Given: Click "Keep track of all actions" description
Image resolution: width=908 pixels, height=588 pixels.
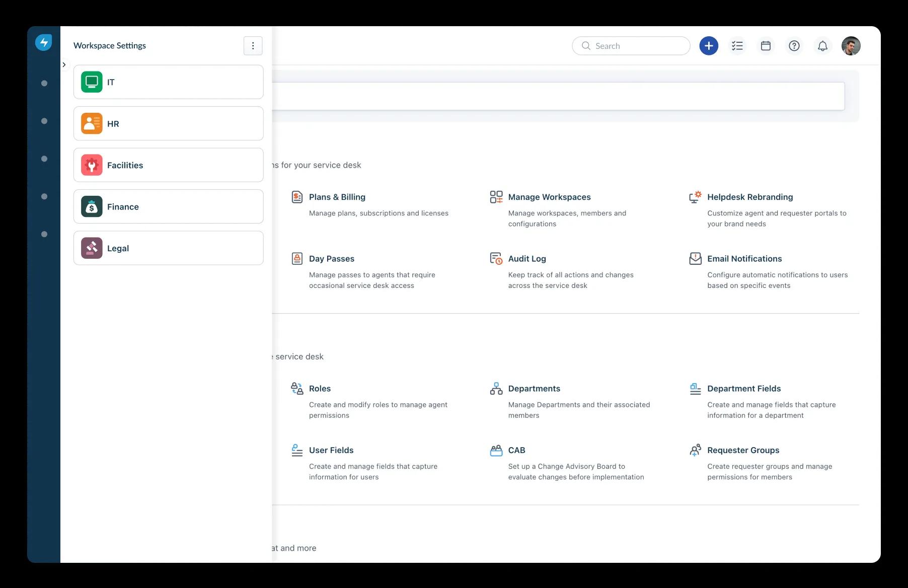Looking at the screenshot, I should [571, 280].
